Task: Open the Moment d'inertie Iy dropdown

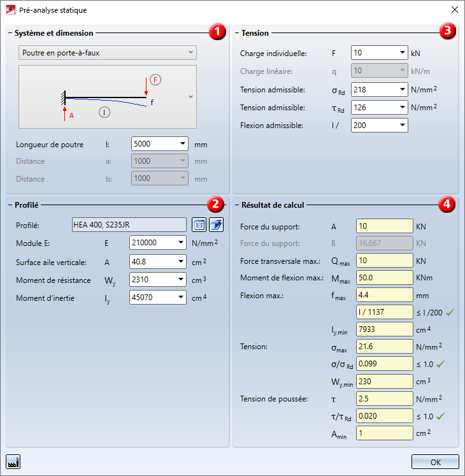Action: click(x=181, y=298)
